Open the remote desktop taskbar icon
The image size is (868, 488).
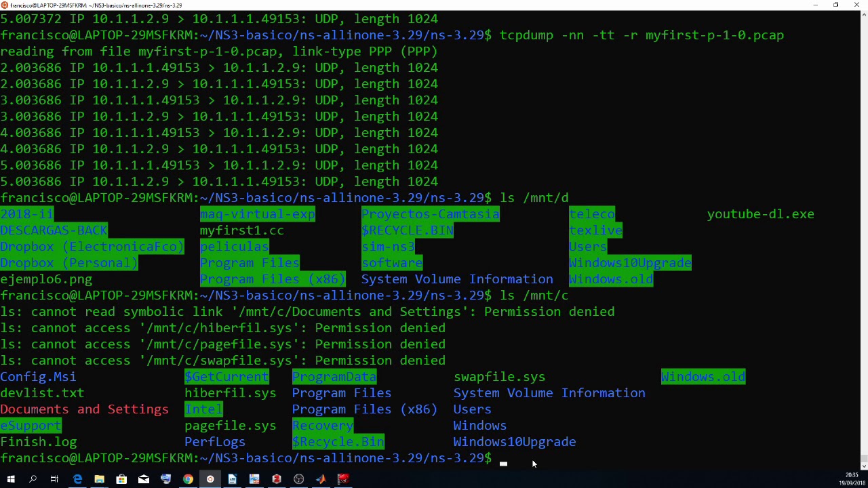click(x=165, y=479)
